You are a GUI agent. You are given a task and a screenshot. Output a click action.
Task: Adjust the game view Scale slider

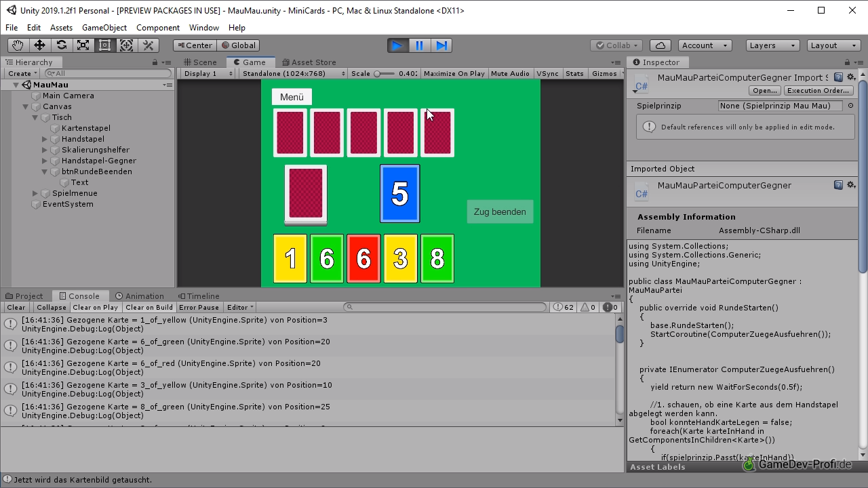385,73
